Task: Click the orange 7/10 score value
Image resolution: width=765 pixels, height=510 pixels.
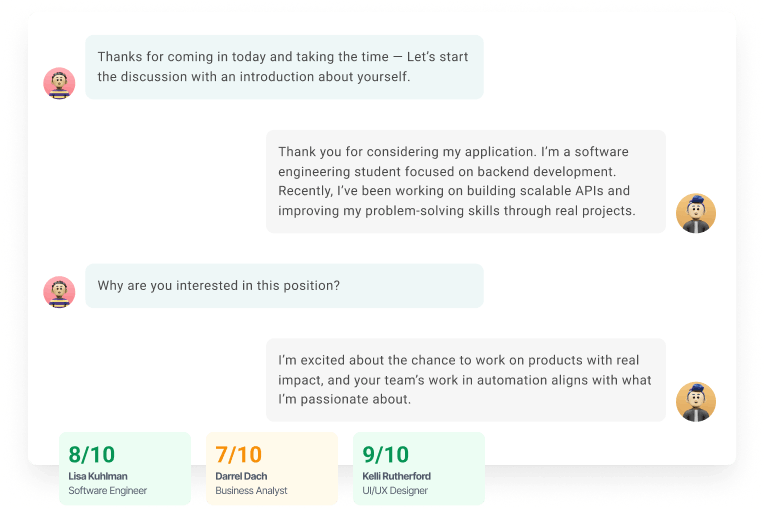Action: point(239,455)
